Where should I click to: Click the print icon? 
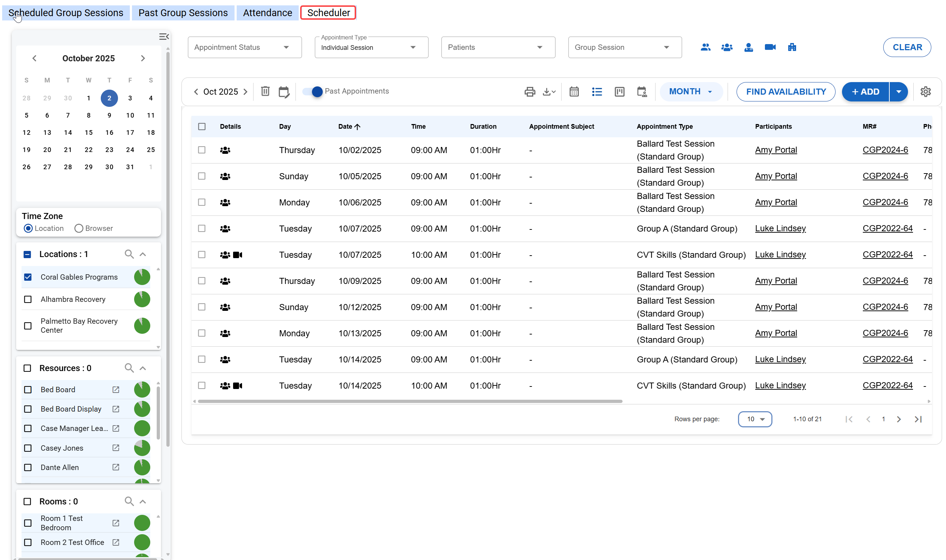[x=529, y=92]
